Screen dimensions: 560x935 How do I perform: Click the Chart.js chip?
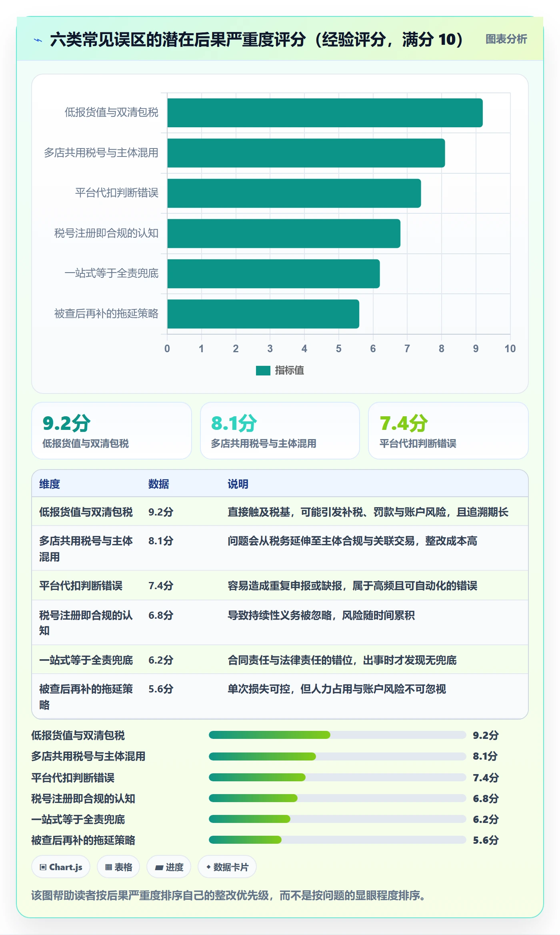(61, 867)
